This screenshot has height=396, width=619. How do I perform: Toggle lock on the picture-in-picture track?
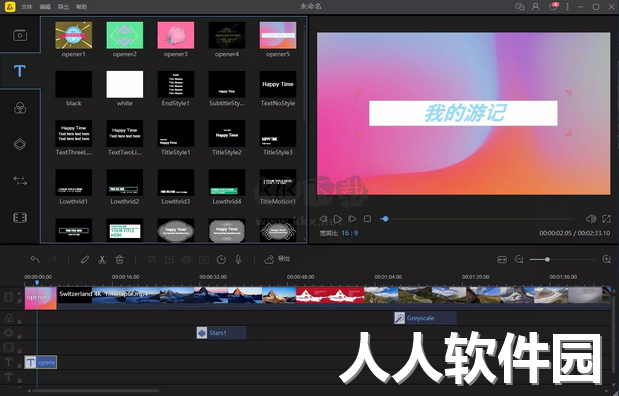[x=19, y=351]
